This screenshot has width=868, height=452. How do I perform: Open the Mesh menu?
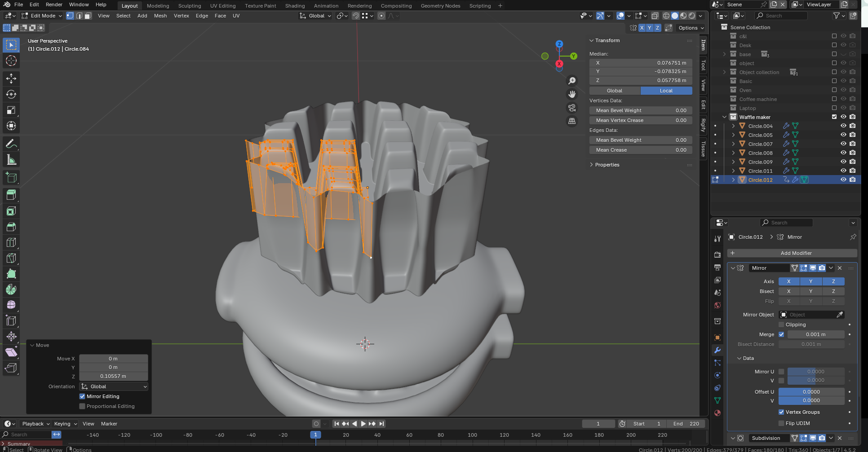coord(160,16)
